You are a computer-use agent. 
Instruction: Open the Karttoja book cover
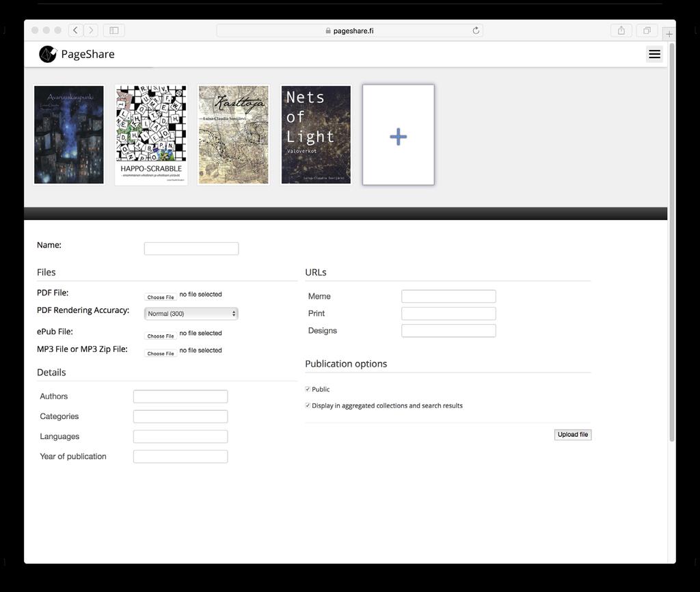tap(234, 135)
